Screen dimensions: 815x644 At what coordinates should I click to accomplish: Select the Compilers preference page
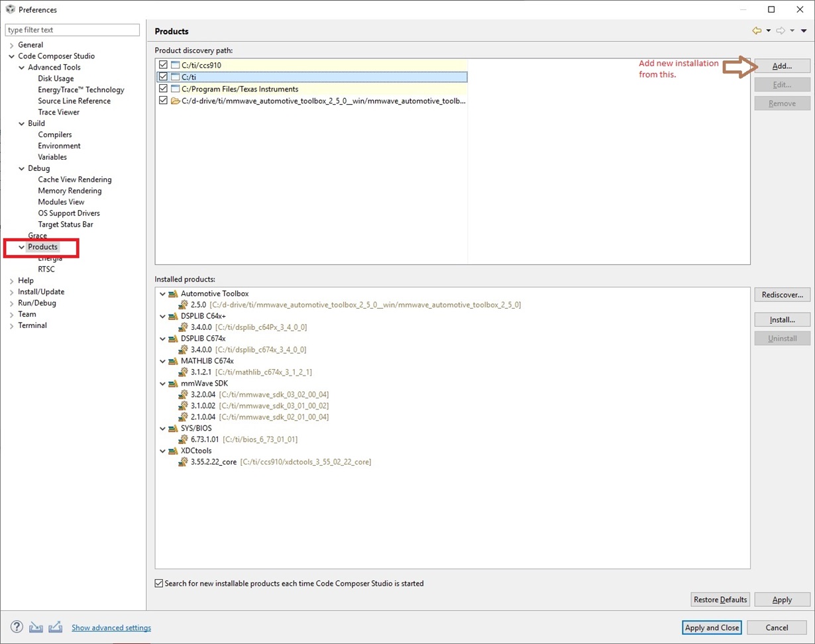[55, 135]
